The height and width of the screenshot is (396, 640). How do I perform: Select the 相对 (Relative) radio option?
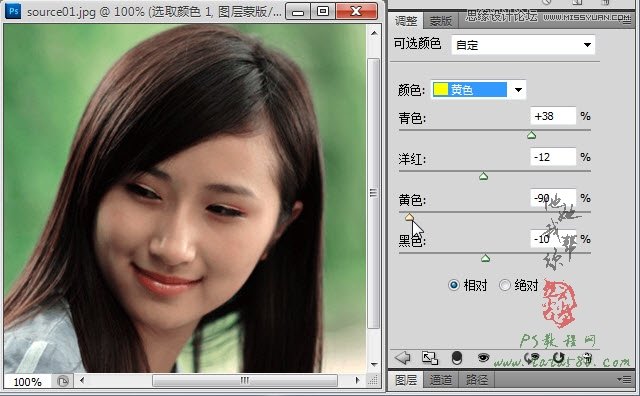453,285
